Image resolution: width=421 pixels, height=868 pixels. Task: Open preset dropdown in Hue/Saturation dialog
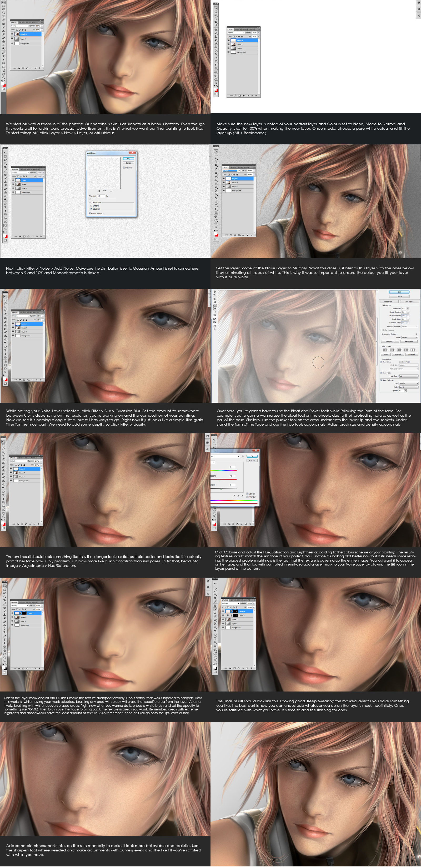pyautogui.click(x=225, y=457)
